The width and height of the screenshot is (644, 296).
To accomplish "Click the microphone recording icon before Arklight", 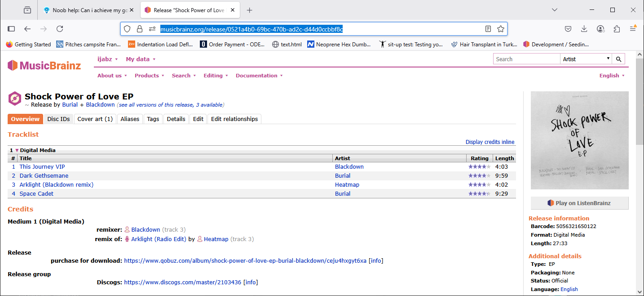I will [x=127, y=239].
